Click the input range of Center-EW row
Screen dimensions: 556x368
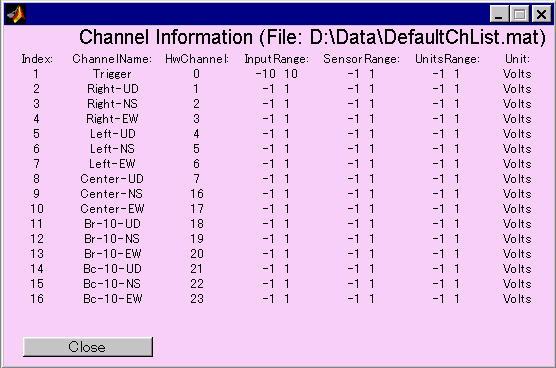pyautogui.click(x=276, y=209)
